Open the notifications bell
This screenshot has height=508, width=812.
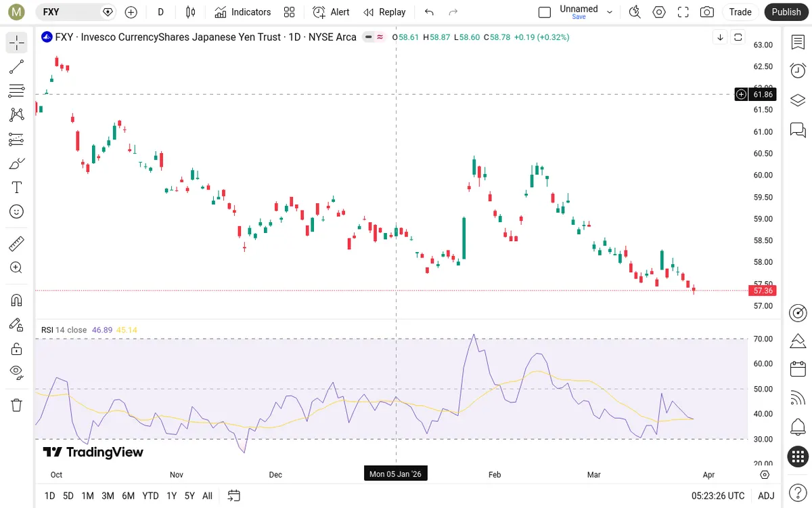point(798,427)
